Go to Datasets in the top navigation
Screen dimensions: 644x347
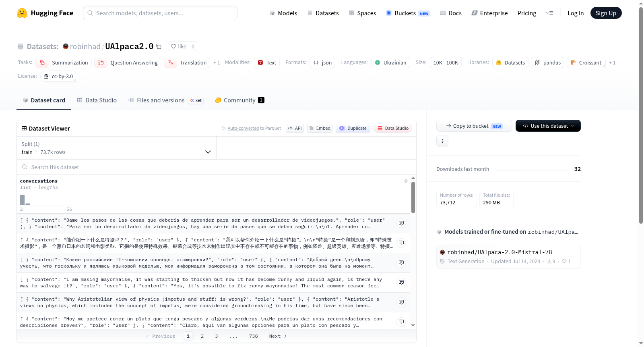coord(323,13)
